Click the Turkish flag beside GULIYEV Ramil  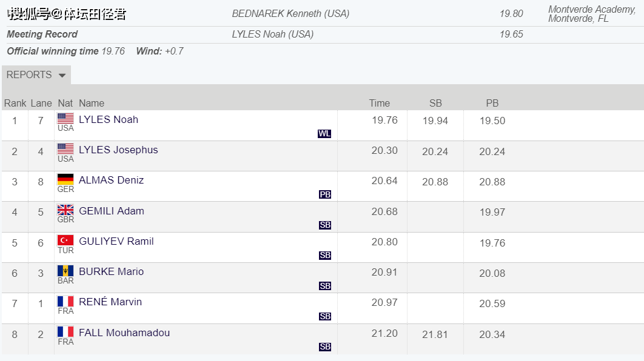[65, 240]
